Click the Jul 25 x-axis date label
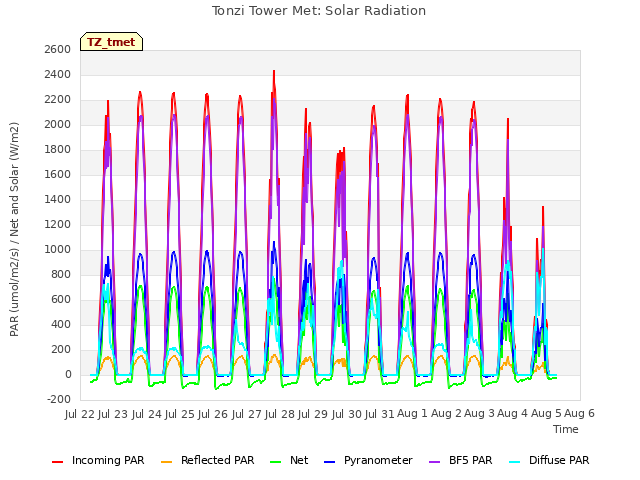Viewport: 640px width, 480px height. (x=180, y=414)
